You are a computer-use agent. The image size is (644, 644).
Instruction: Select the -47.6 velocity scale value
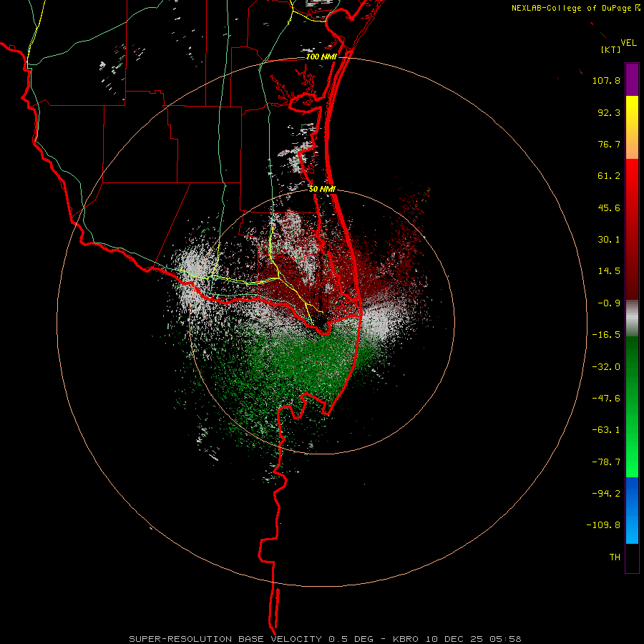[606, 399]
